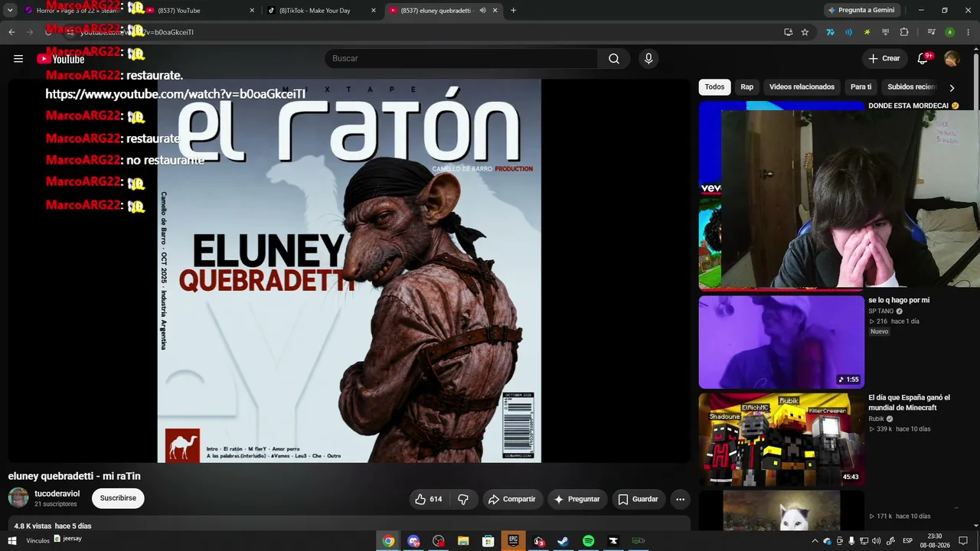Viewport: 980px width, 551px height.
Task: Open a new browser tab
Action: 513,11
